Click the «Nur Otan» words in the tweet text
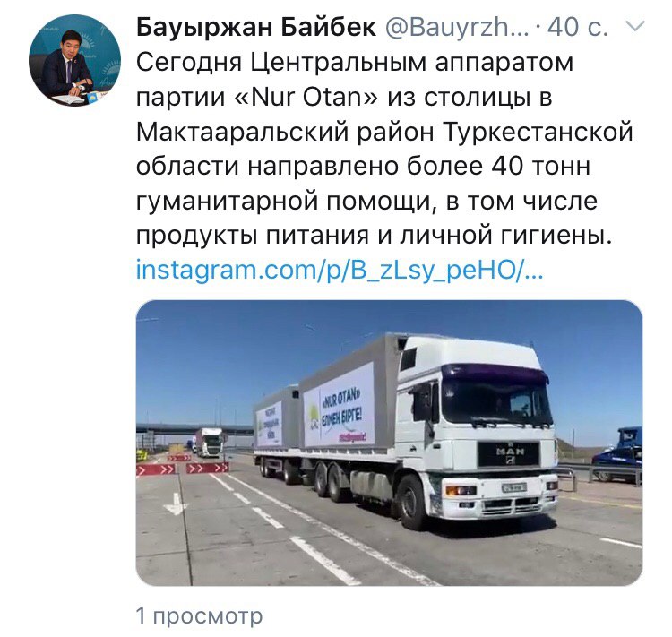The width and height of the screenshot is (672, 637). tap(306, 98)
